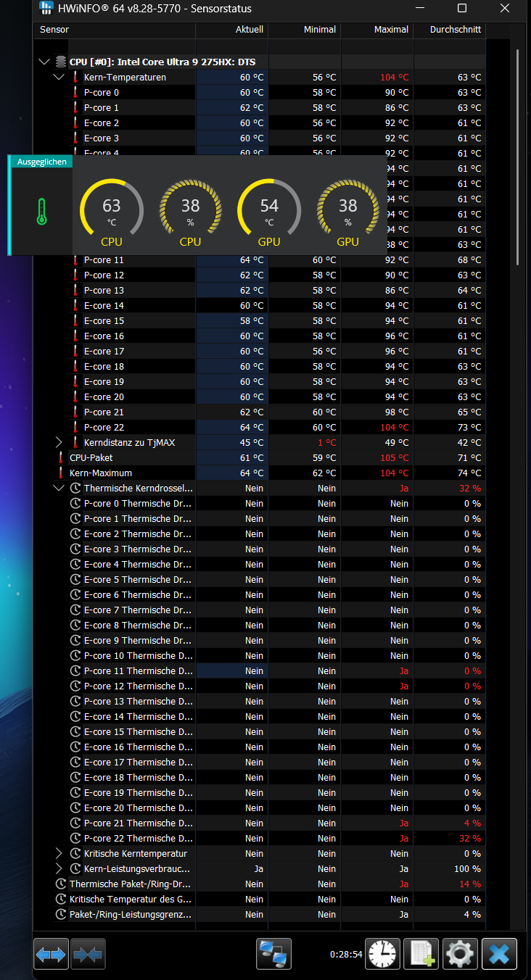Screen dimensions: 531x980
Task: Click the green thermometer icon in the overlay
Action: (x=41, y=212)
